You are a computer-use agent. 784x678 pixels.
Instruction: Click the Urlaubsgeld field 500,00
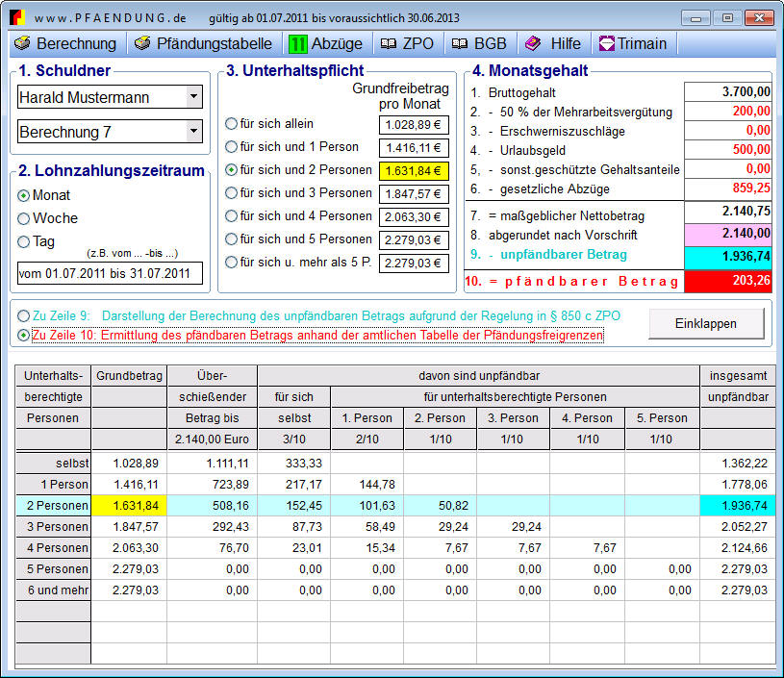(727, 149)
